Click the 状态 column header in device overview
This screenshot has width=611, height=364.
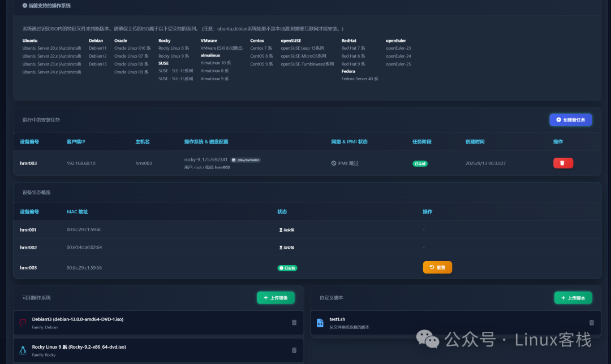tap(282, 212)
